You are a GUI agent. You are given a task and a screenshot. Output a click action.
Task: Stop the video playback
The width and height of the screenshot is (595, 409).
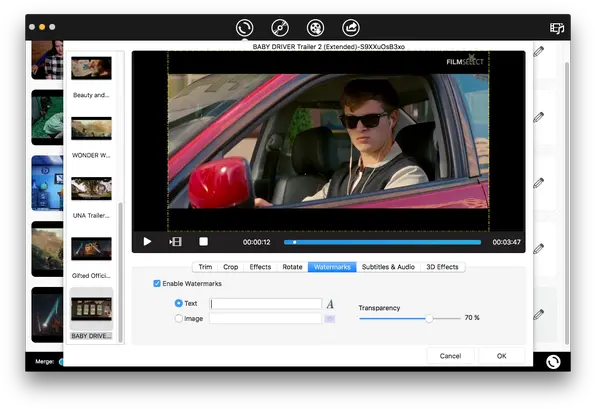tap(203, 242)
